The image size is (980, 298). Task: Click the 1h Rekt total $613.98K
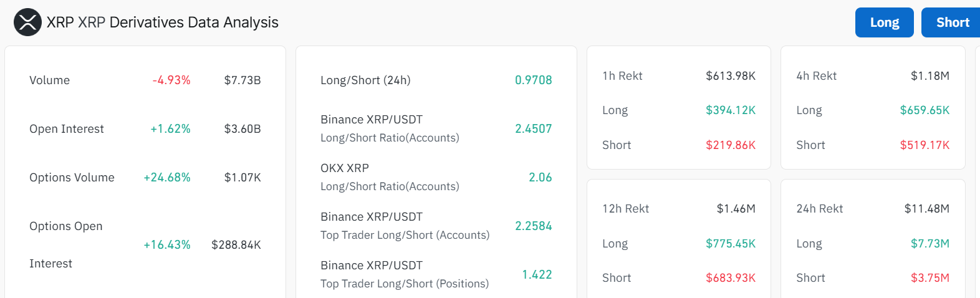click(731, 75)
